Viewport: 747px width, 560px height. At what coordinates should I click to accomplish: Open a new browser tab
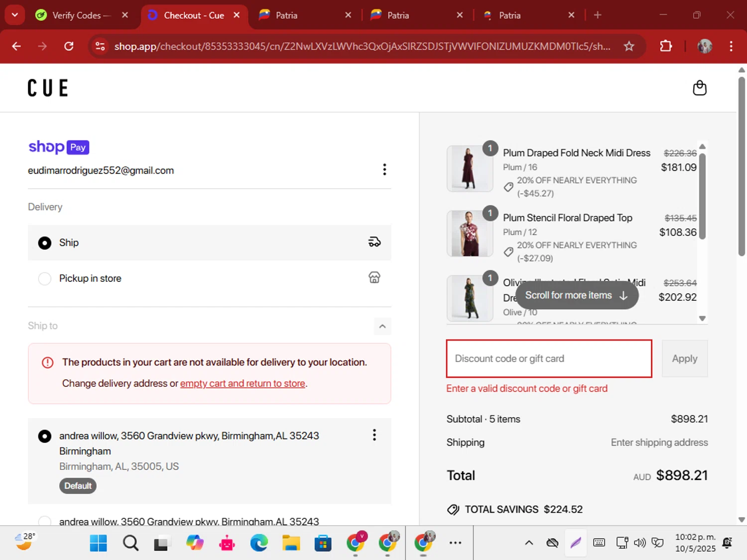click(598, 15)
